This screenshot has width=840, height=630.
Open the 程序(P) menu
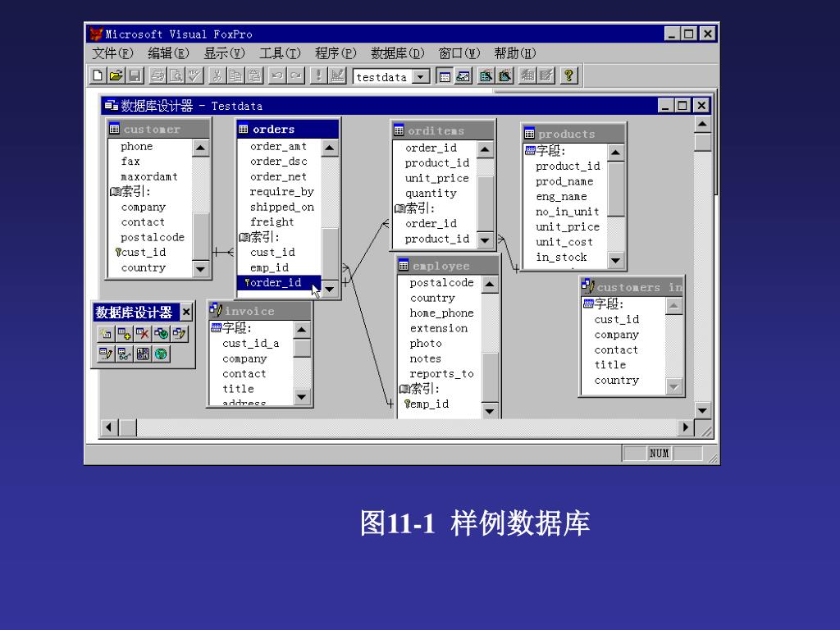336,53
